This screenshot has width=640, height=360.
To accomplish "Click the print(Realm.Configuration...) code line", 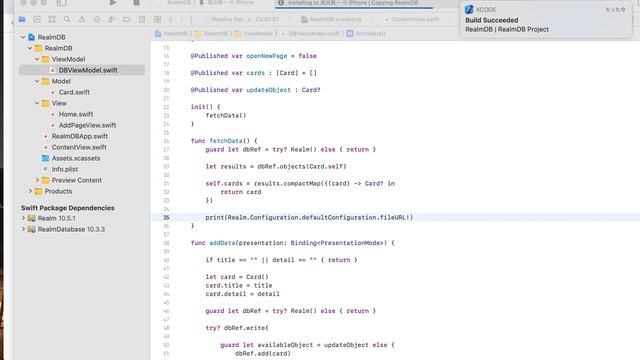I will coord(309,218).
